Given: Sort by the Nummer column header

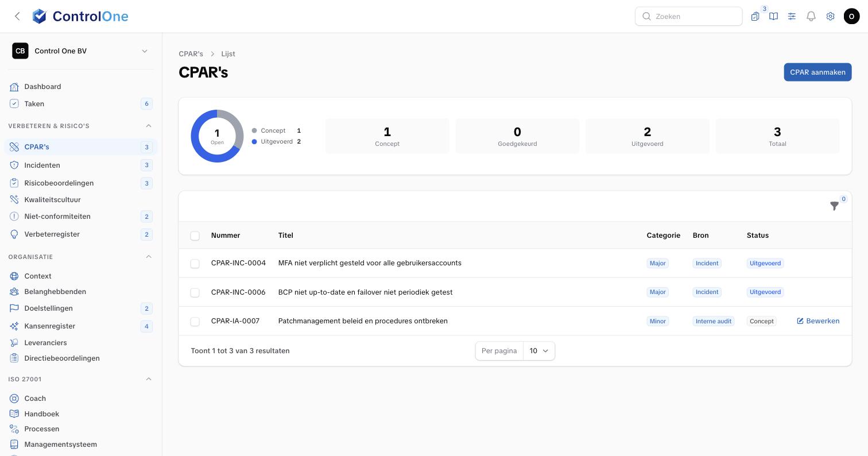Looking at the screenshot, I should pyautogui.click(x=226, y=235).
